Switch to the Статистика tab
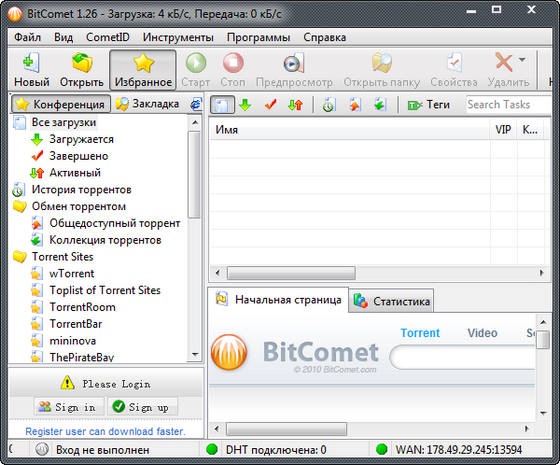 tap(391, 301)
